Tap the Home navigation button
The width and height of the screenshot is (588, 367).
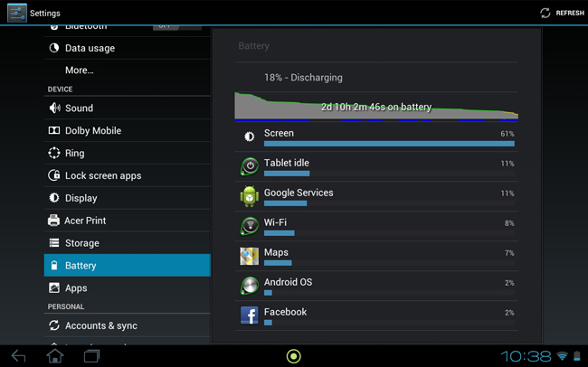[55, 356]
